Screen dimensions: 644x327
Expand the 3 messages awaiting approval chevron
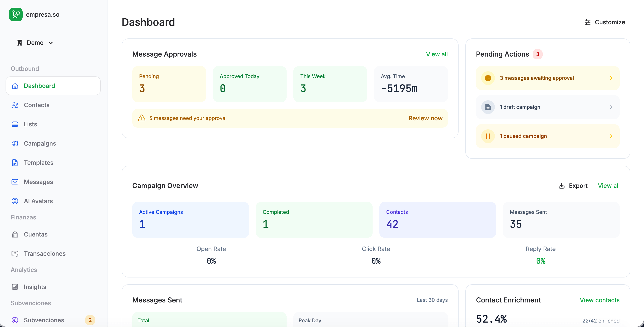pyautogui.click(x=611, y=78)
